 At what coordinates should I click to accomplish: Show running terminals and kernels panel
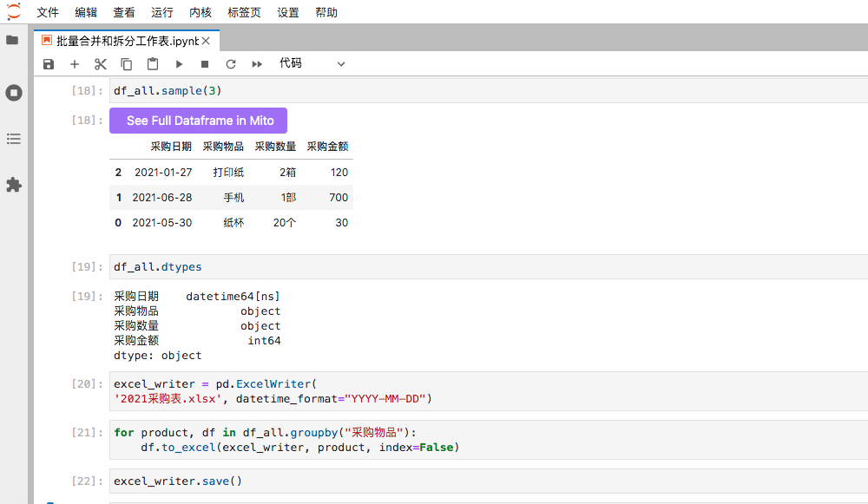tap(13, 93)
